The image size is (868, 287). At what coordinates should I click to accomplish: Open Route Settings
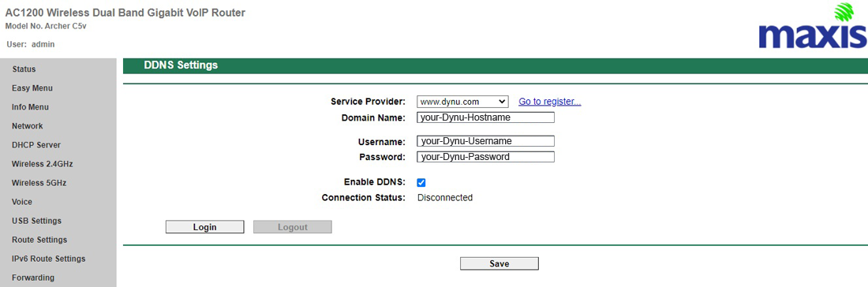point(39,240)
